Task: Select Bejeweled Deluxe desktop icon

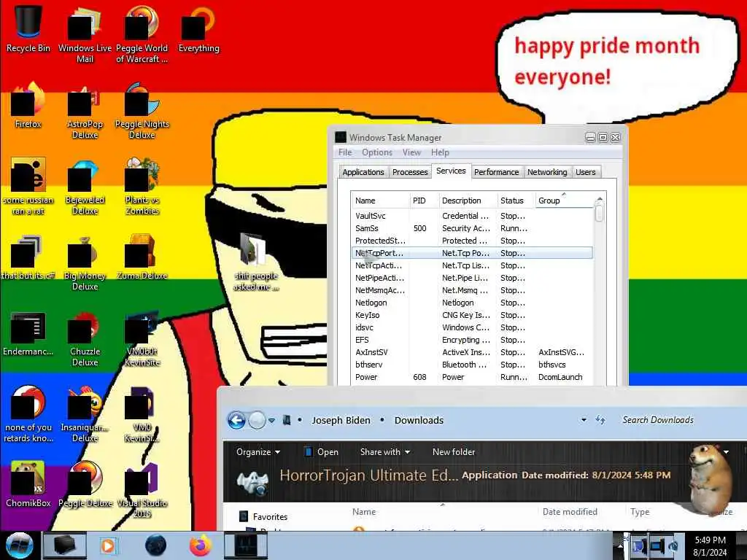Action: 85,186
